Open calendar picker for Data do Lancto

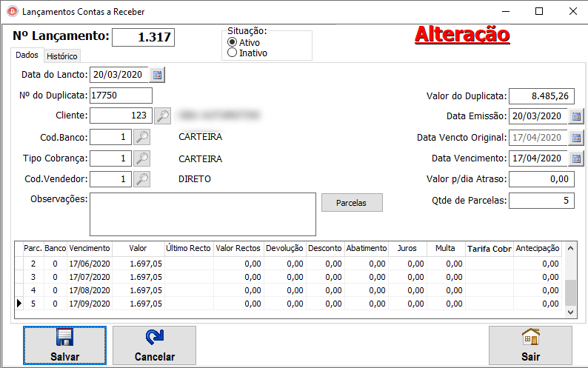coord(158,75)
